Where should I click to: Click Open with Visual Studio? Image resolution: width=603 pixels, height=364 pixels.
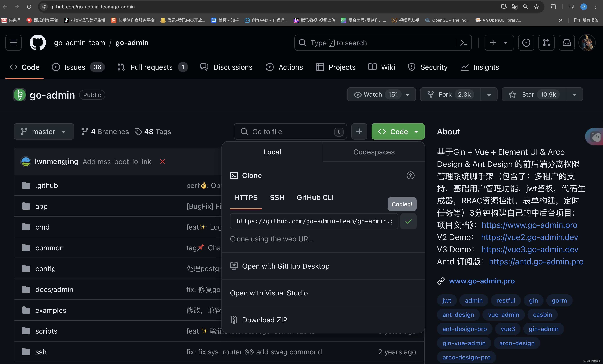click(323, 293)
